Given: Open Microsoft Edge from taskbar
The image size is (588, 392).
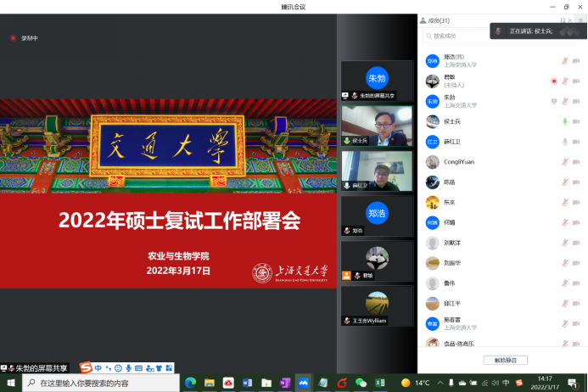Looking at the screenshot, I should click(191, 384).
